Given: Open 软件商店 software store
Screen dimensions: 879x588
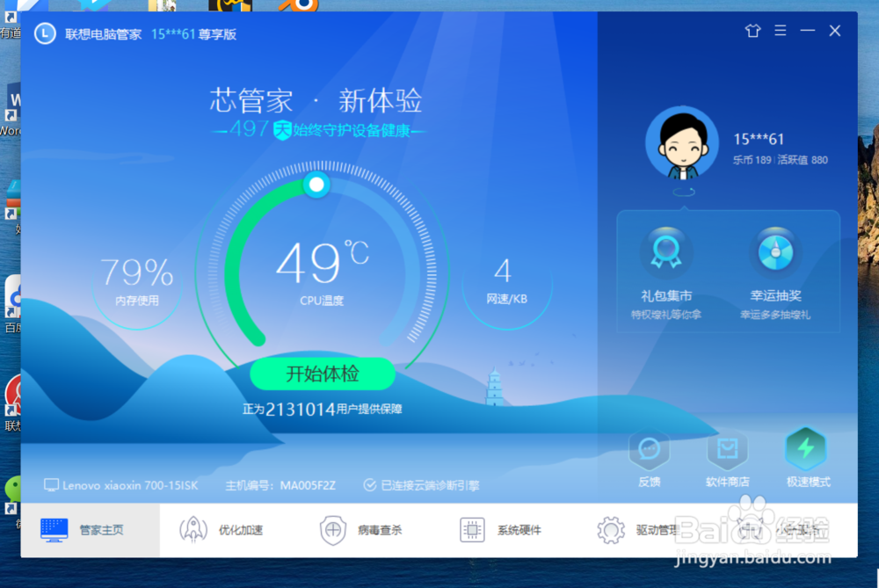Looking at the screenshot, I should [727, 458].
